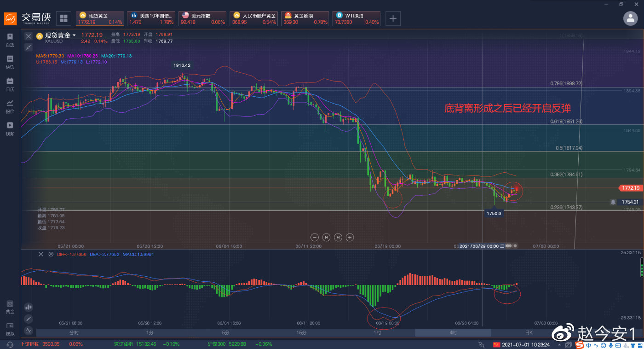The width and height of the screenshot is (644, 349).
Task: Click the 1750.6 low price marker
Action: coord(493,213)
